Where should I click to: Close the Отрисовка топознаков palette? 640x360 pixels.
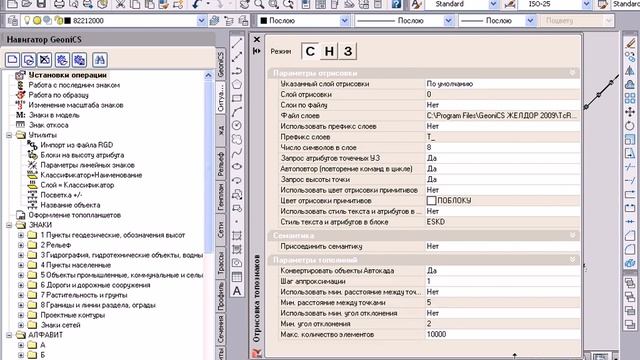(257, 39)
